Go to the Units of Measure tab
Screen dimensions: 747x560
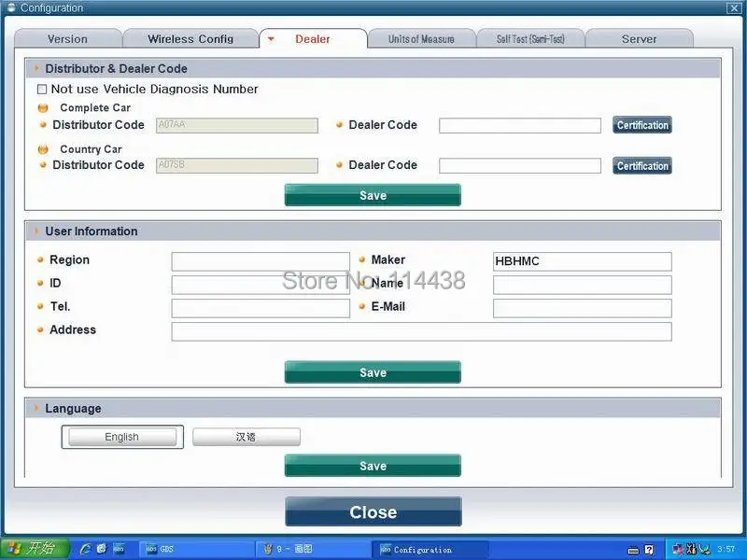421,39
